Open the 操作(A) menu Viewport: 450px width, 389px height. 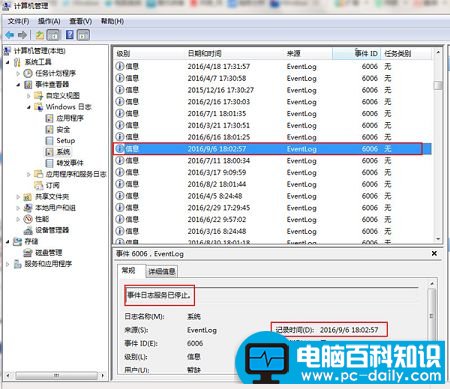[49, 21]
